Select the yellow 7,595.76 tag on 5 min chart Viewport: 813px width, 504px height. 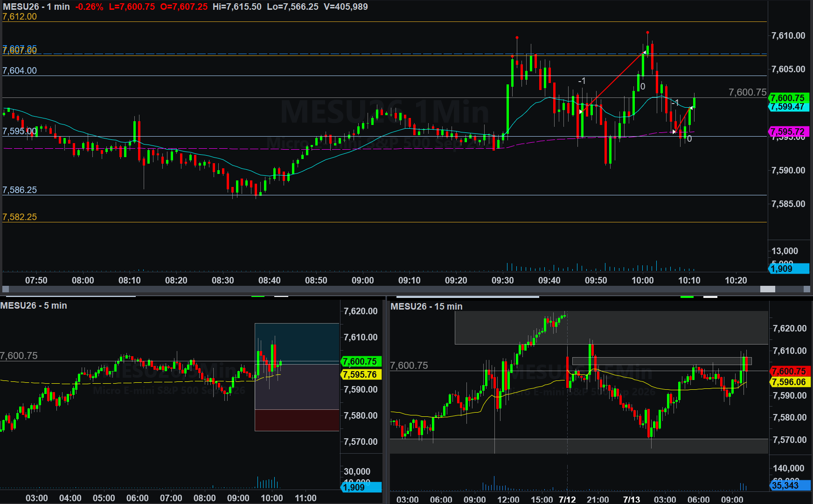point(361,374)
